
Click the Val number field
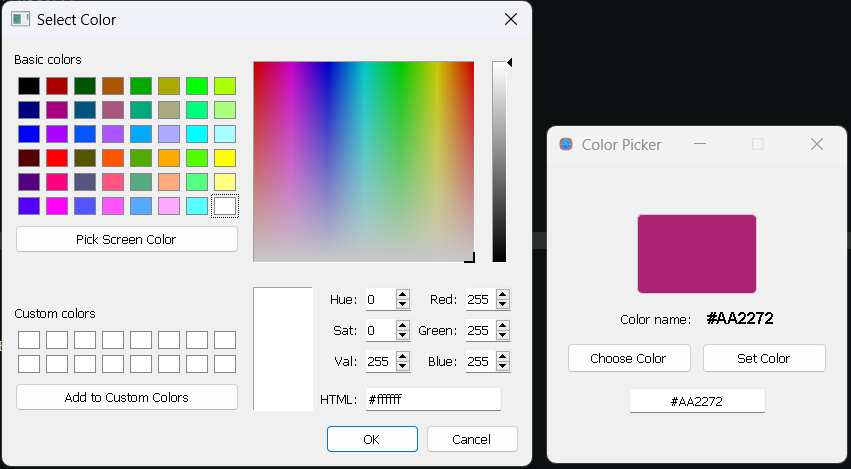tap(381, 362)
